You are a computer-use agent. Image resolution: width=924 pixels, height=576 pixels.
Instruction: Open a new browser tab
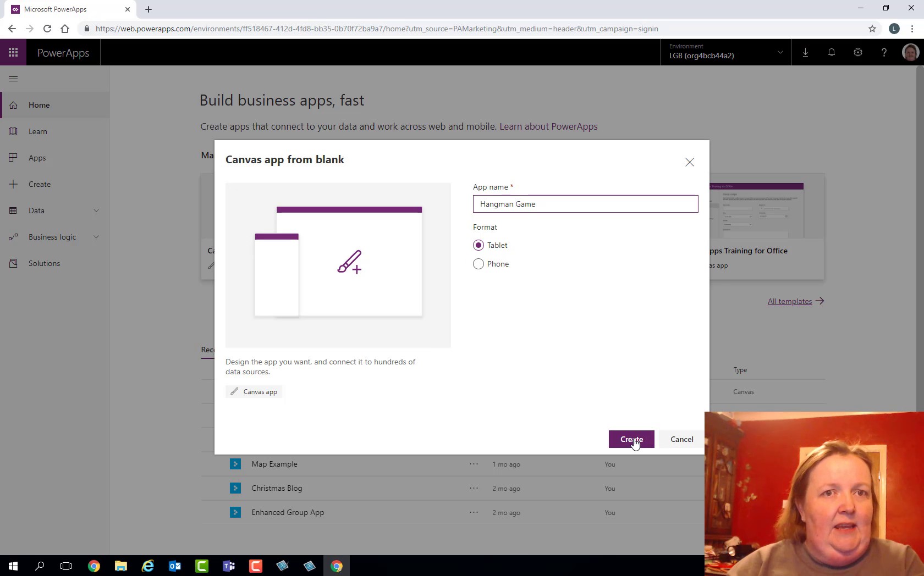tap(148, 9)
